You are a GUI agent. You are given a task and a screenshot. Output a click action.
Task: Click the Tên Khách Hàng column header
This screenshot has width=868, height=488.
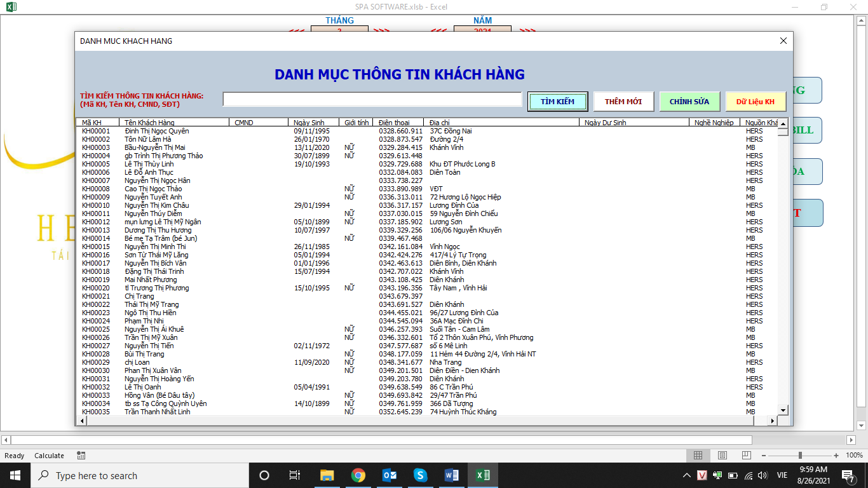[x=173, y=123]
